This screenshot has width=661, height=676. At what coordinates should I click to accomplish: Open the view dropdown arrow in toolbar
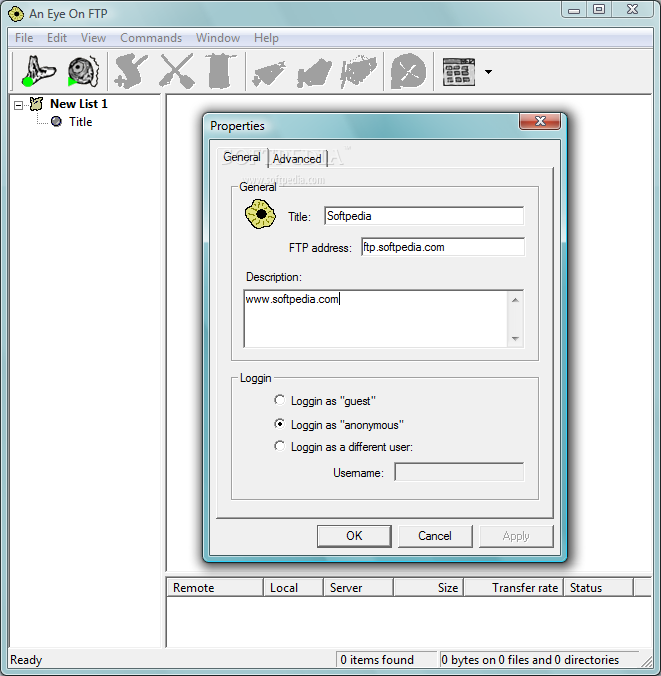click(488, 72)
